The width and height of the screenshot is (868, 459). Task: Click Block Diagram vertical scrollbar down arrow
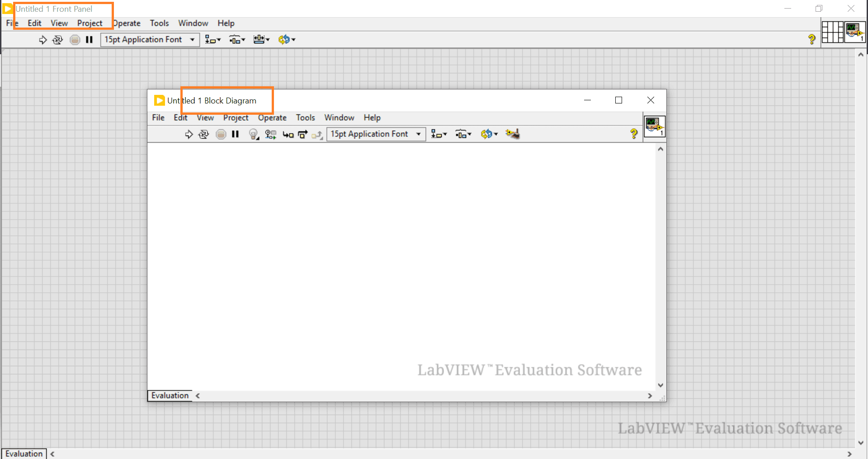[660, 385]
